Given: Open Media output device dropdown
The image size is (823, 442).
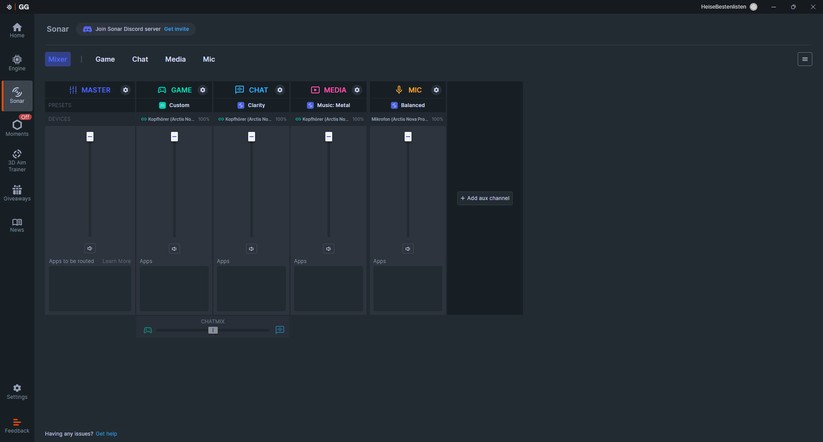Looking at the screenshot, I should click(329, 119).
